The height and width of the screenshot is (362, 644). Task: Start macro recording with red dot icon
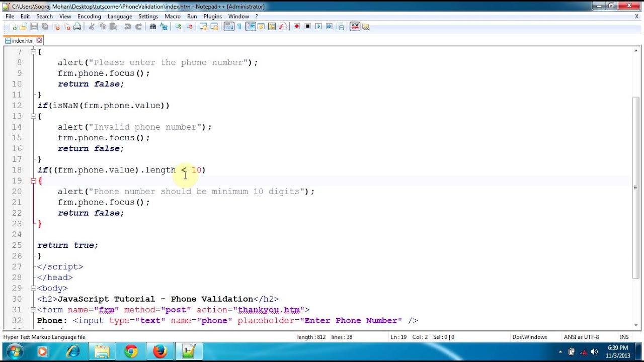pyautogui.click(x=297, y=26)
